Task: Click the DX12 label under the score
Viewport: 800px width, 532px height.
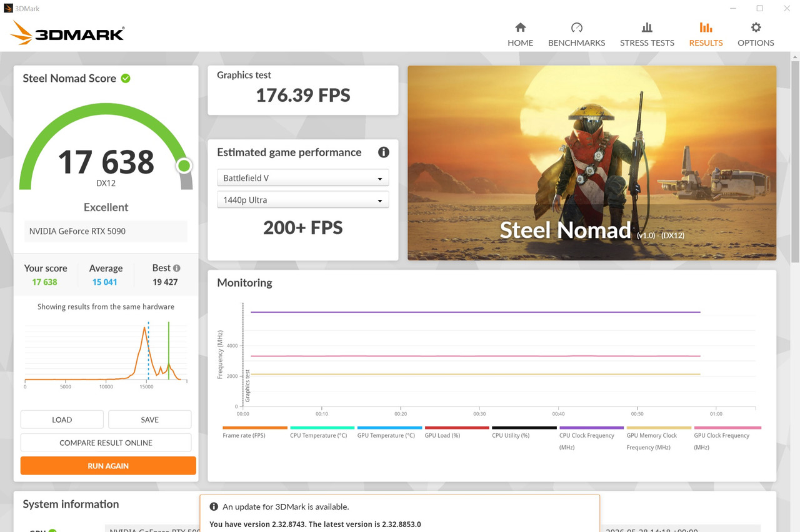Action: 106,184
